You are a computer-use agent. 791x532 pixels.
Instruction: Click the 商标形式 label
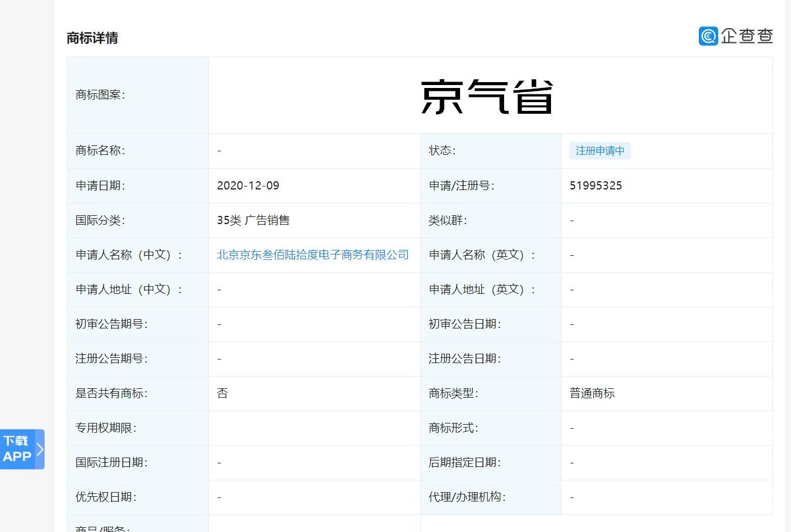point(453,428)
